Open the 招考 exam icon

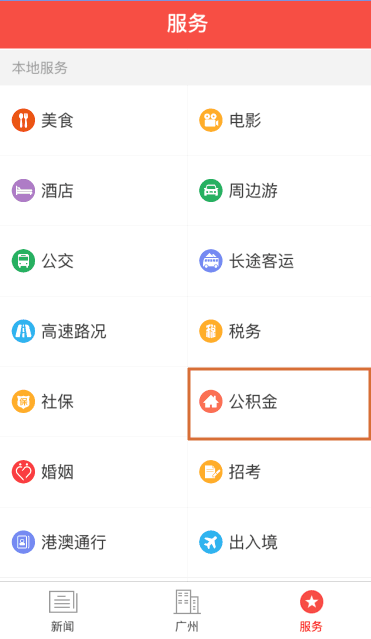211,472
